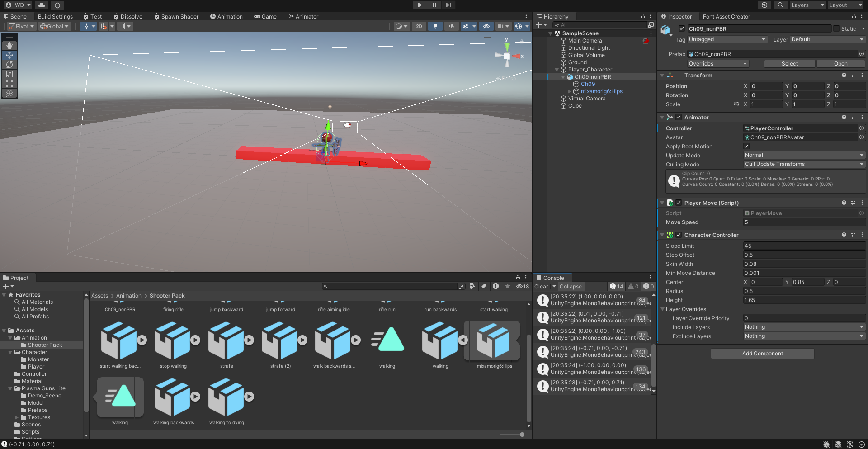Click the prefab Open button
The height and width of the screenshot is (449, 868).
840,64
